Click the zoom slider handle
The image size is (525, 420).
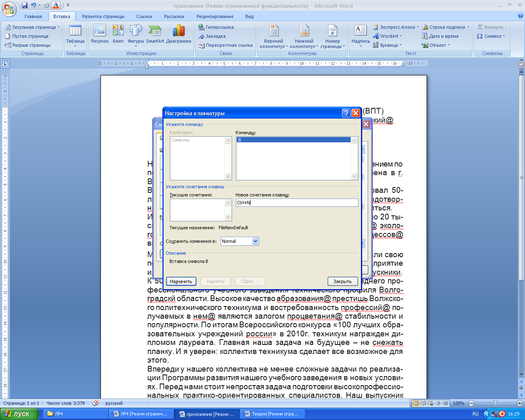pos(495,403)
